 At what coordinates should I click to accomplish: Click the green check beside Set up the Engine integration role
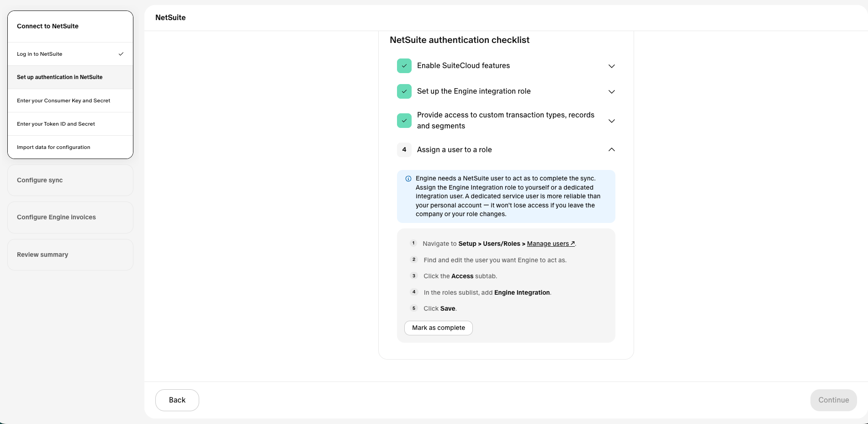click(x=404, y=91)
